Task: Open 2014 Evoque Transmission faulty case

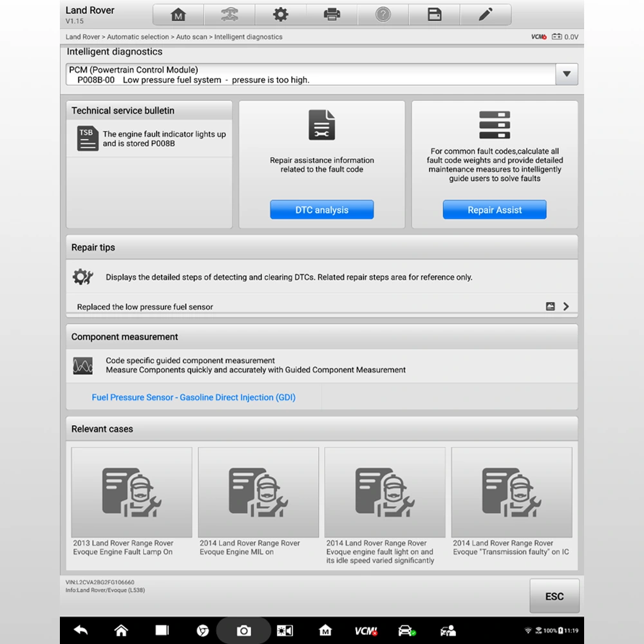Action: 511,502
